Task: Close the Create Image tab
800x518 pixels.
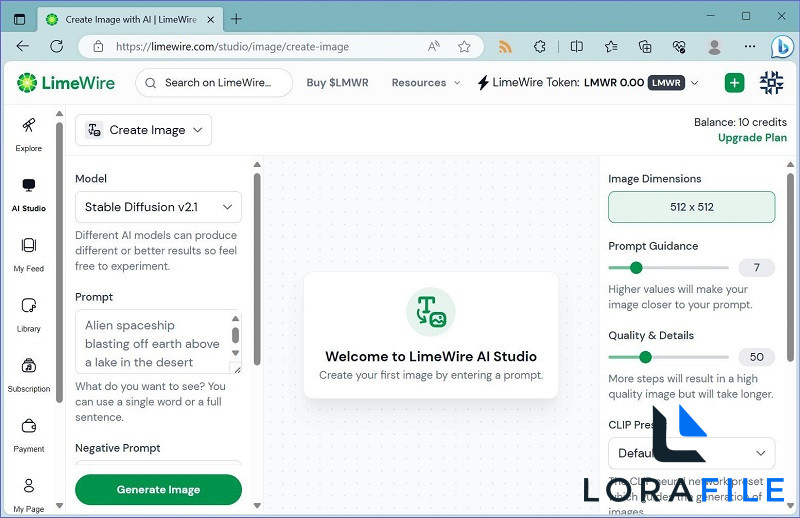Action: point(210,19)
